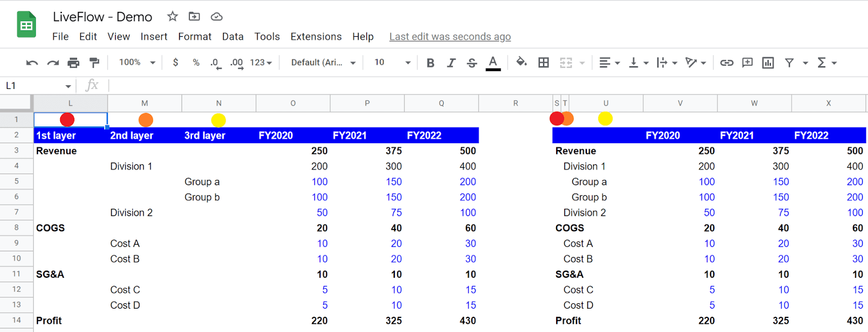Viewport: 868px width, 332px height.
Task: Click 'COGS' cell in column L
Action: [x=71, y=228]
